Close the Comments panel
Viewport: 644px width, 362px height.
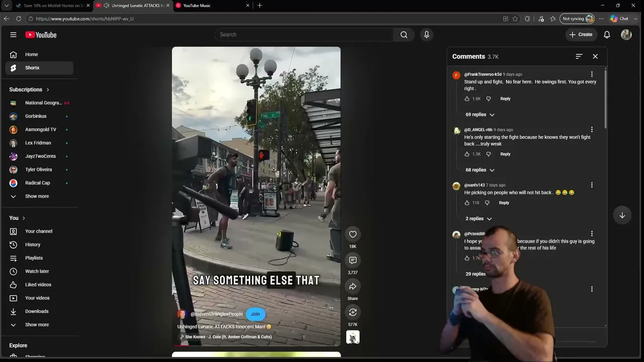[595, 56]
